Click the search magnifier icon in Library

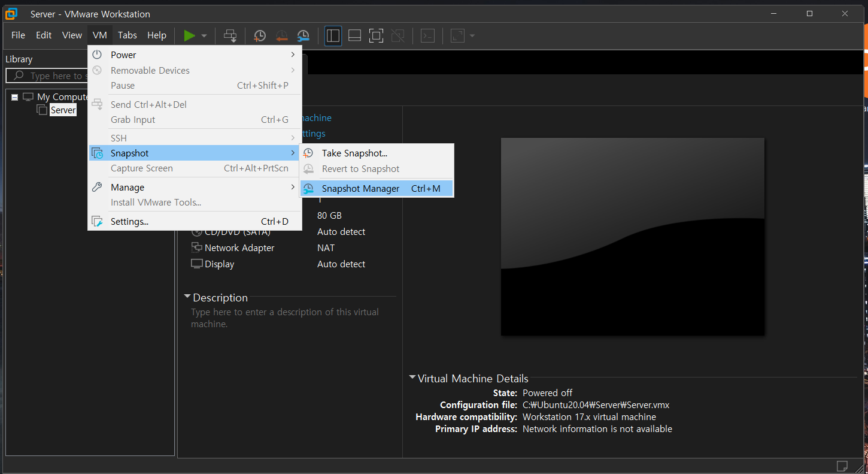[19, 76]
